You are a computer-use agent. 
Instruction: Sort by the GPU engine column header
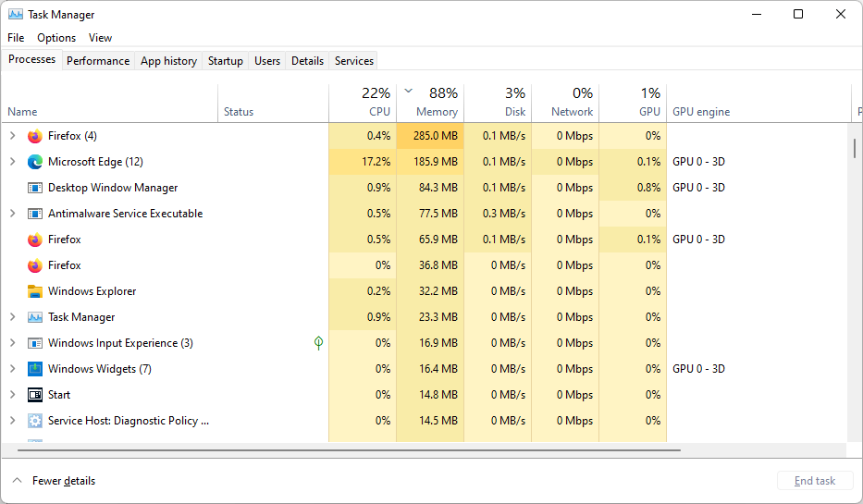point(758,103)
